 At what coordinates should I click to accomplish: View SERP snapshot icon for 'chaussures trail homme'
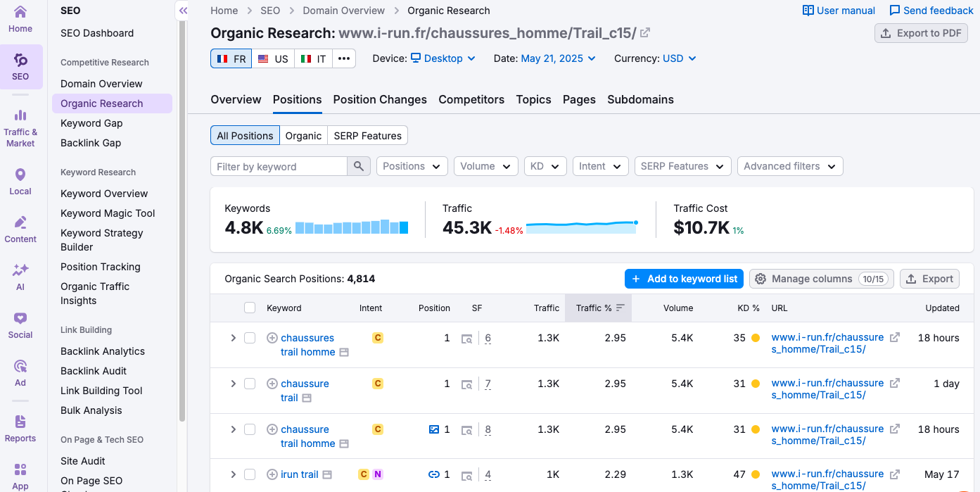click(x=466, y=339)
